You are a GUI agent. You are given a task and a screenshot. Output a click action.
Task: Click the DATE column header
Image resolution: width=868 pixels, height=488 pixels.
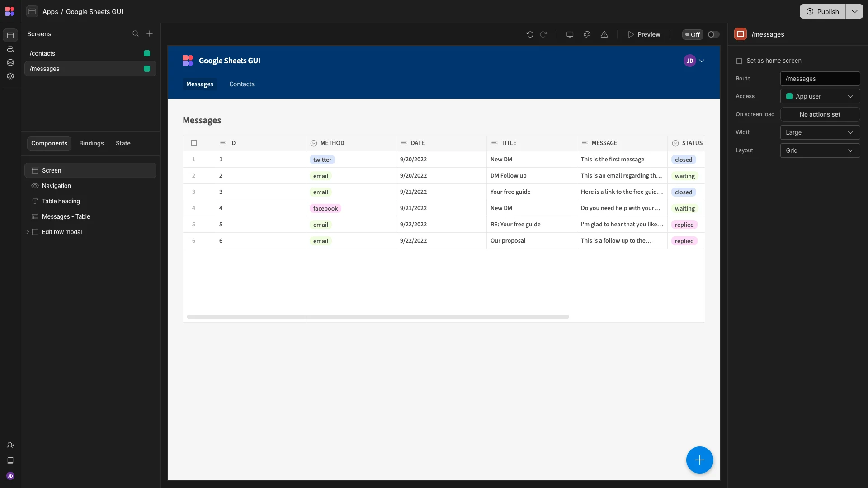[x=441, y=143]
